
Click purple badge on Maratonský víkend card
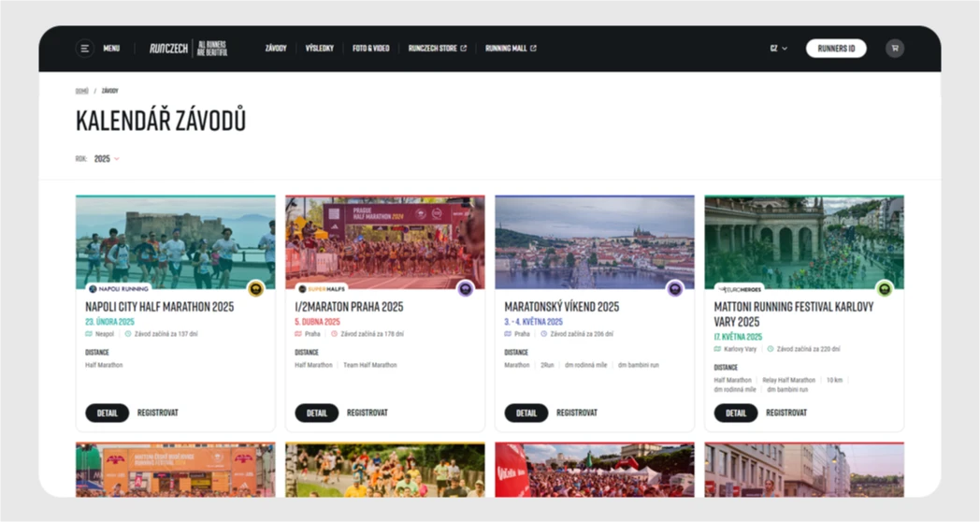674,289
